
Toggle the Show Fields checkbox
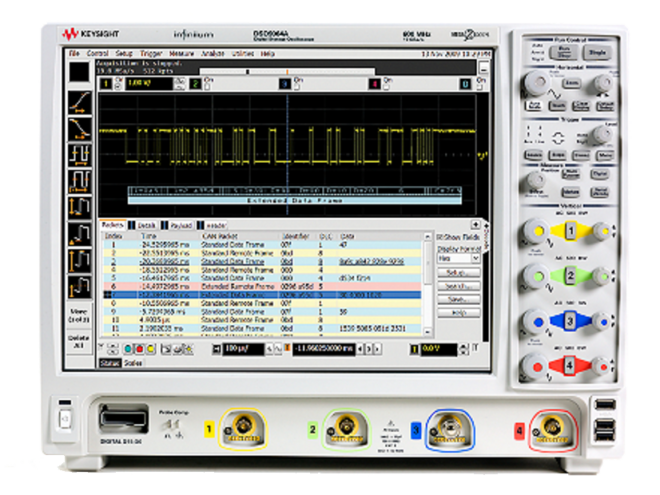pos(440,237)
